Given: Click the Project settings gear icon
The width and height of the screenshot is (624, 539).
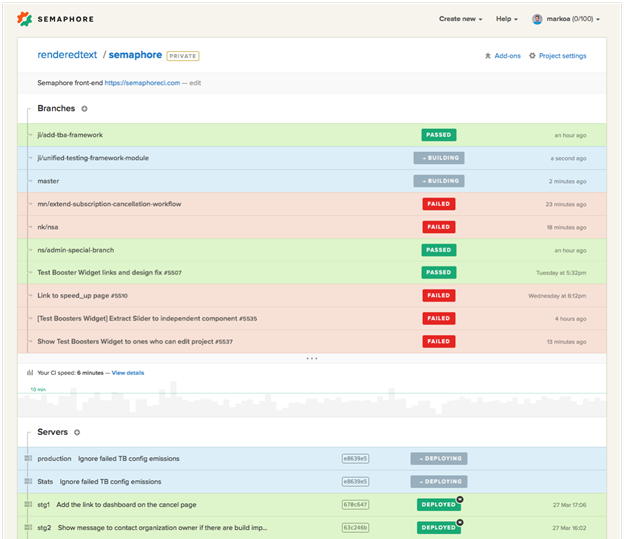Looking at the screenshot, I should 532,56.
